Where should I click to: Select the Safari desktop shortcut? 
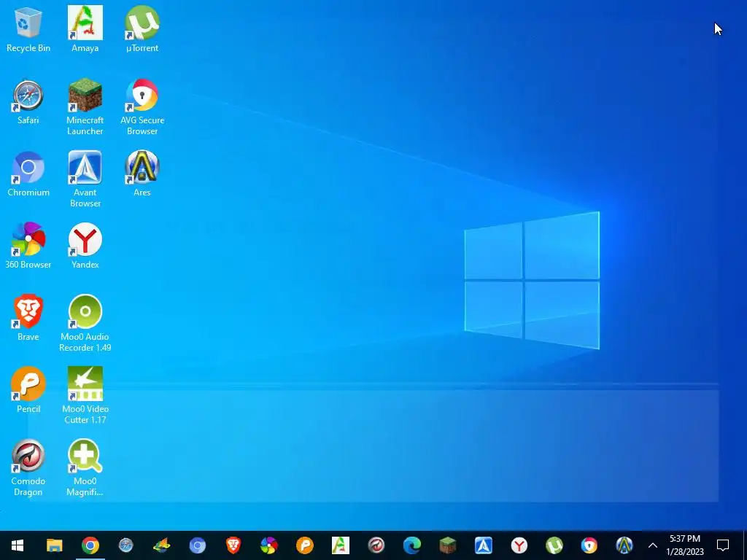(28, 102)
